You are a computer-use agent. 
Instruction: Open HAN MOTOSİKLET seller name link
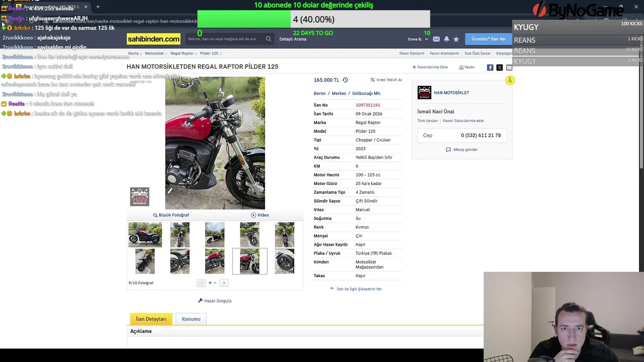click(451, 93)
